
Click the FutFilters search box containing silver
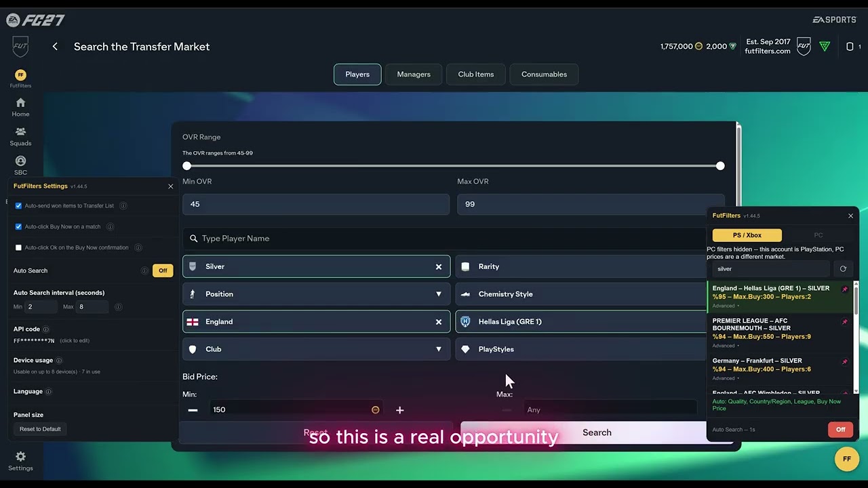[772, 269]
